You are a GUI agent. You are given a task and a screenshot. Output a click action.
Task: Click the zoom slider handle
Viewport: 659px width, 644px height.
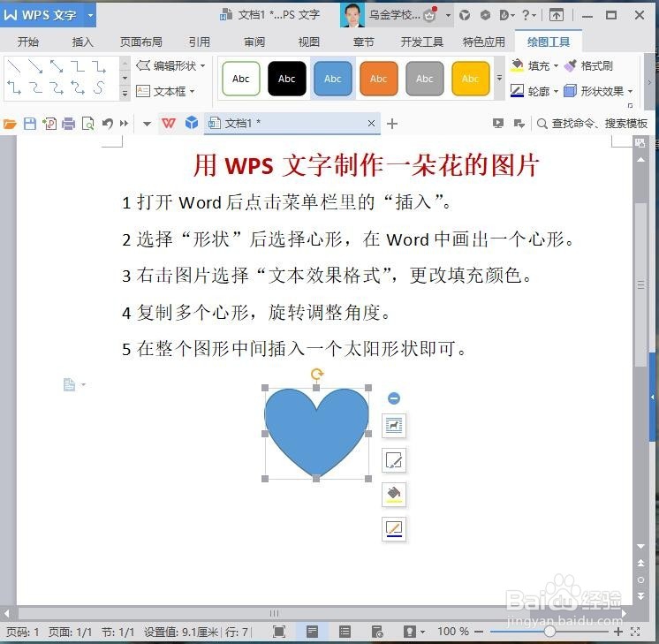549,632
